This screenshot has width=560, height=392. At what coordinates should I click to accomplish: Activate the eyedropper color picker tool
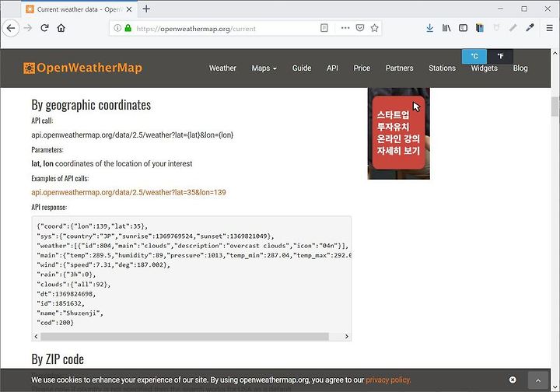tap(530, 27)
